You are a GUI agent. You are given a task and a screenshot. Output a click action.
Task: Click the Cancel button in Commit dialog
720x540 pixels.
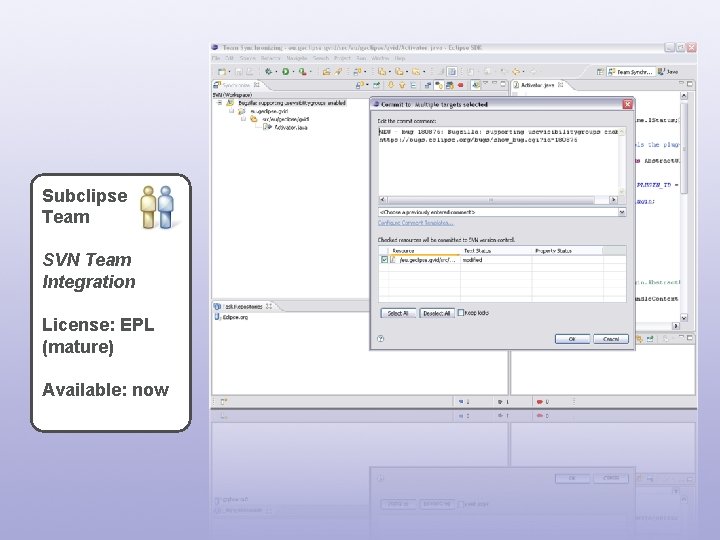click(611, 339)
